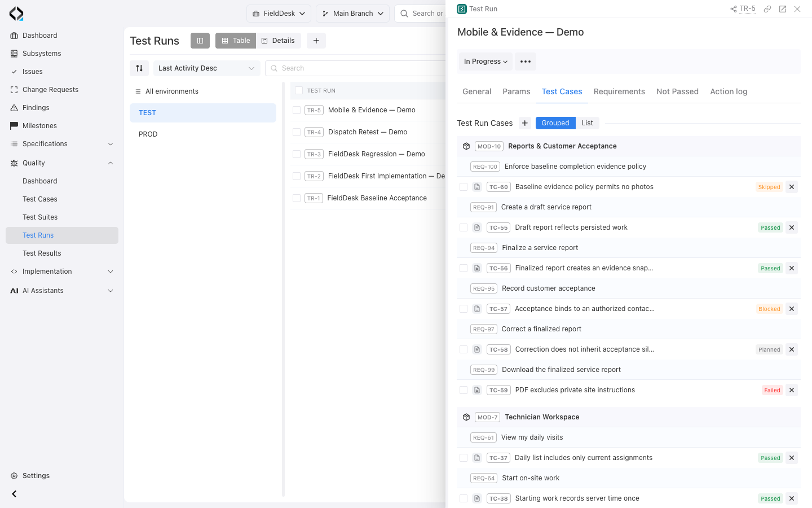Screen dimensions: 812x508
Task: Toggle the side panel layout button
Action: pos(200,41)
